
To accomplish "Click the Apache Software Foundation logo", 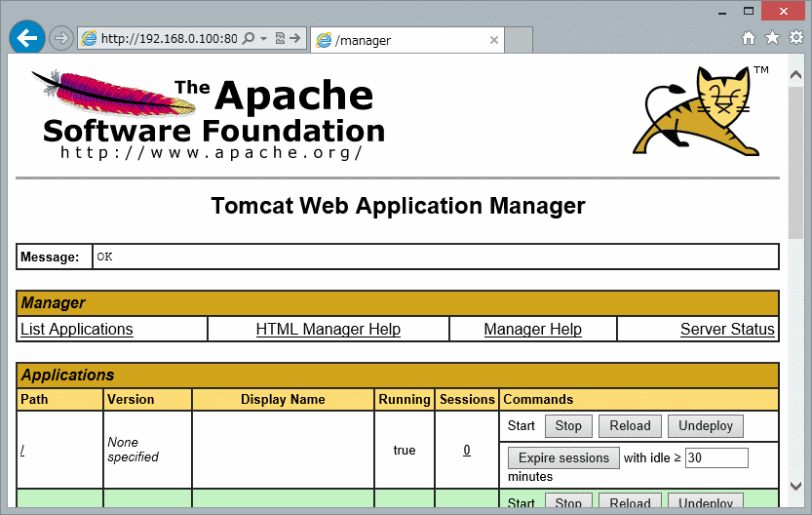I will 209,115.
